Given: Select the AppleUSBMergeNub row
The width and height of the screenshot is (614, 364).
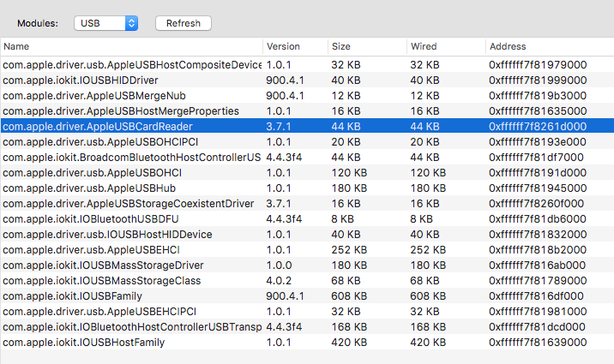Looking at the screenshot, I should pyautogui.click(x=307, y=95).
